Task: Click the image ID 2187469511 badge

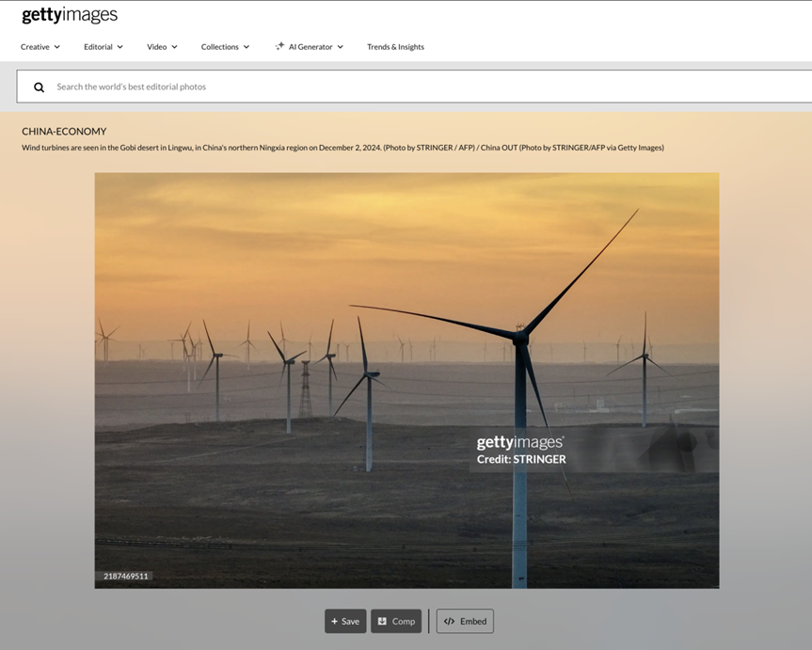Action: point(125,576)
